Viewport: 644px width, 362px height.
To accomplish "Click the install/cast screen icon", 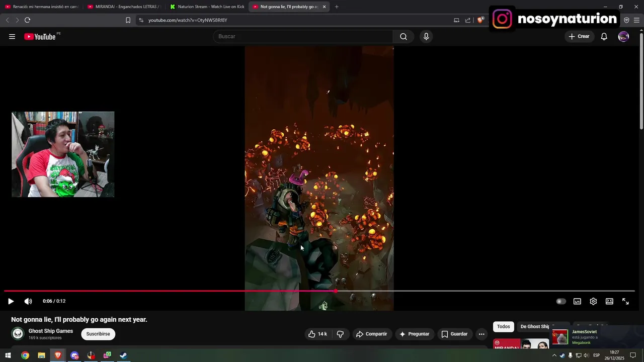I will (x=456, y=20).
